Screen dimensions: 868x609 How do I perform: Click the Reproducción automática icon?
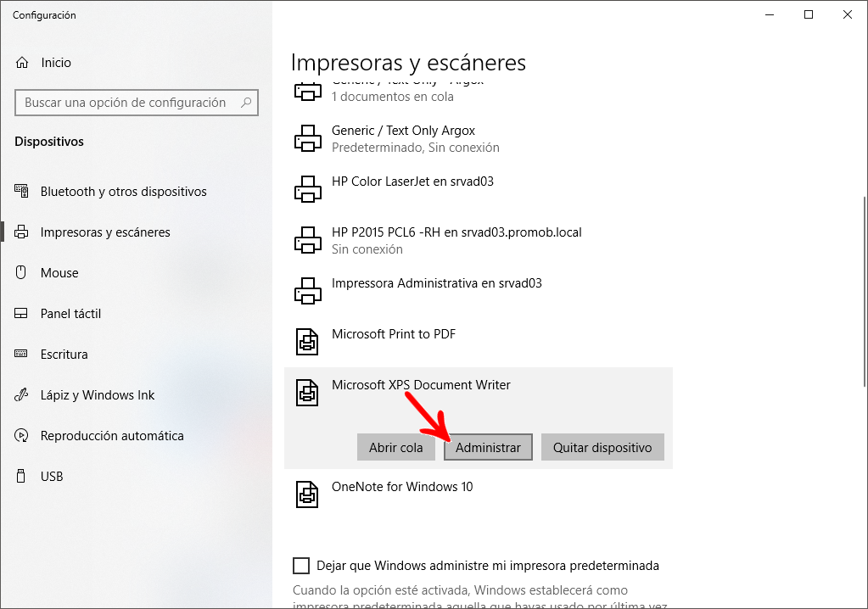click(21, 436)
